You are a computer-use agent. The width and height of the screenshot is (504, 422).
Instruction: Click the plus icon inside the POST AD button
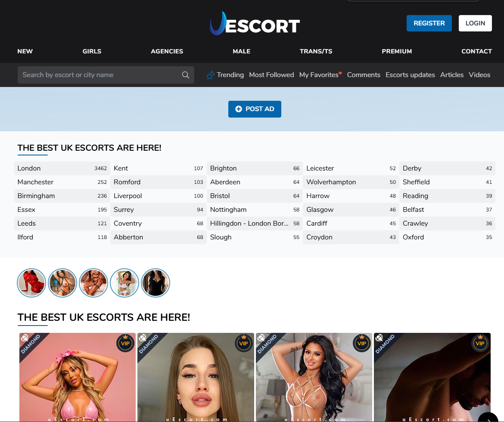[x=240, y=109]
